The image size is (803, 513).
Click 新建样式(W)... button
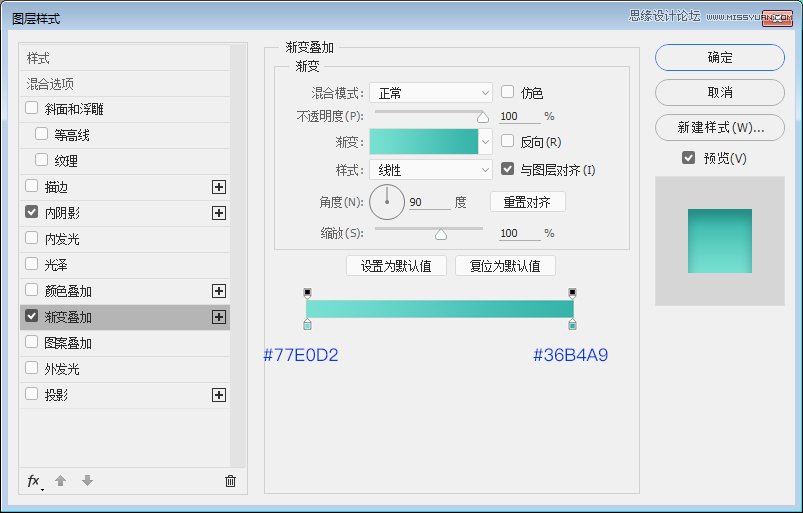(720, 127)
